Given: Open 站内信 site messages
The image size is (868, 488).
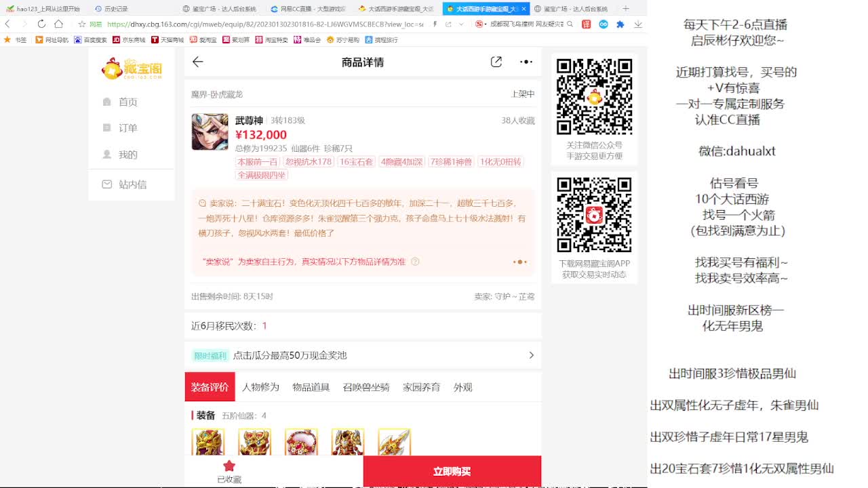Looking at the screenshot, I should point(124,184).
